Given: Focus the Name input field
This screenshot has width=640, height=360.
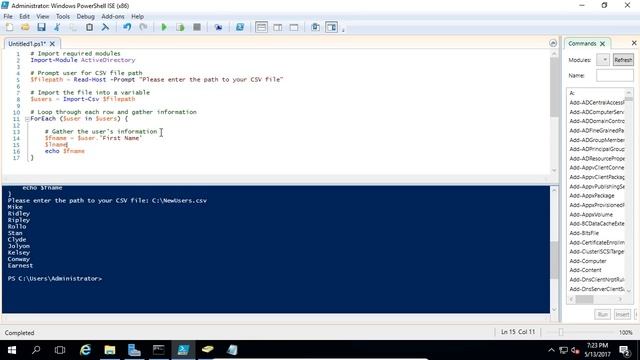Looking at the screenshot, I should click(615, 76).
